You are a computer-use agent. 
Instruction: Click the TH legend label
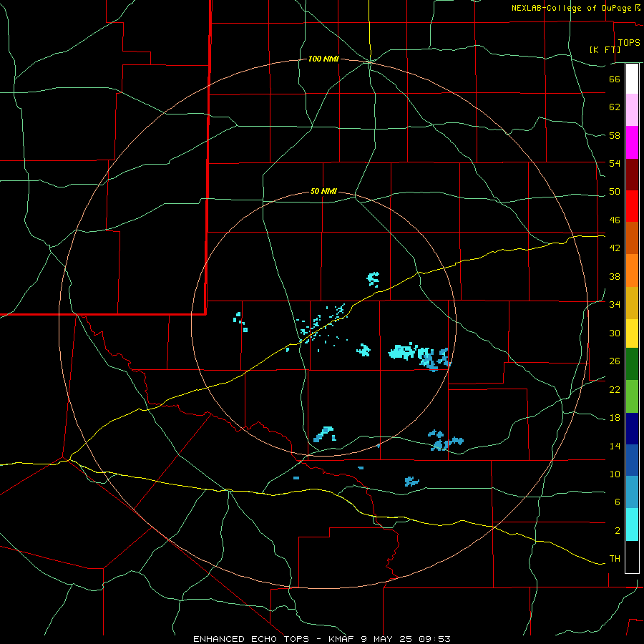[615, 559]
